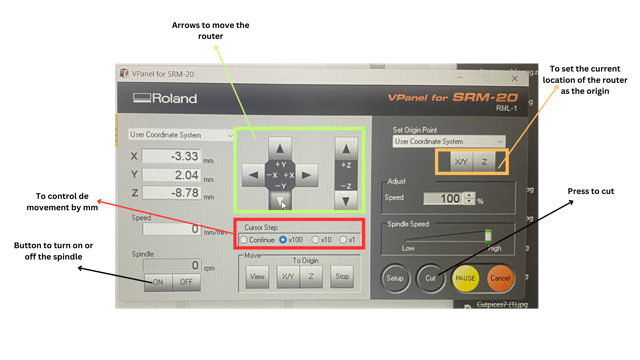Image resolution: width=640 pixels, height=360 pixels.
Task: Click the yellow PAUSE button
Action: (x=465, y=278)
